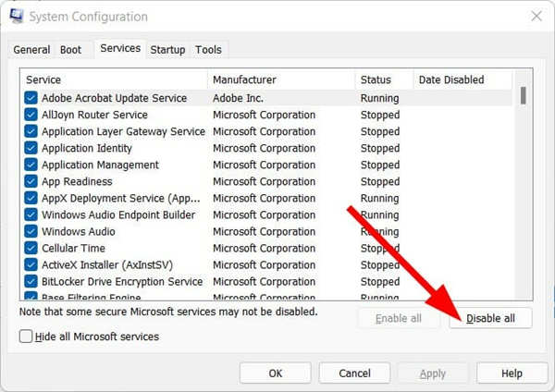This screenshot has width=555, height=392.
Task: Close the System Configuration window
Action: tap(536, 16)
